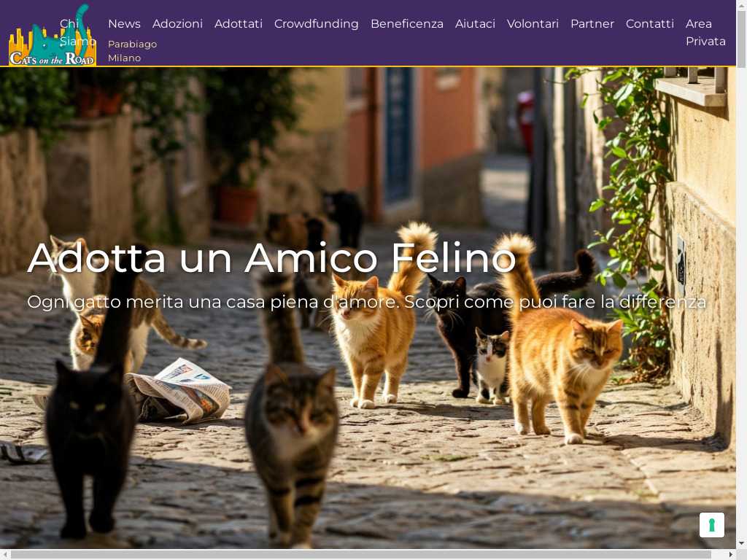Open Beneficenza from the navigation bar
Viewport: 747px width, 560px height.
coord(407,24)
